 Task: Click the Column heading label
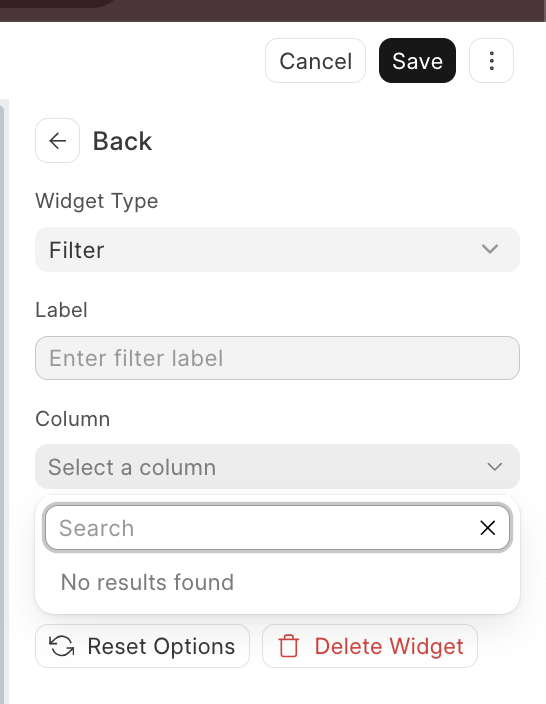[x=72, y=419]
